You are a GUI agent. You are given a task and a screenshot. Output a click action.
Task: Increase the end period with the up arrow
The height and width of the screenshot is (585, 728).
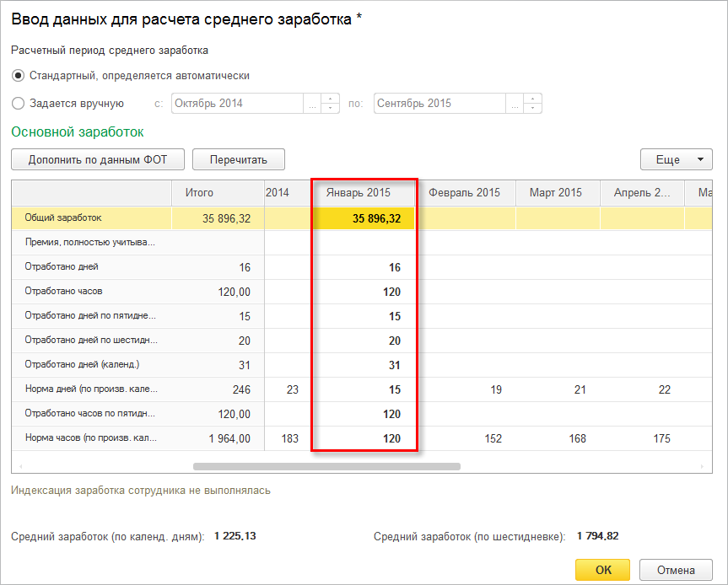tap(532, 99)
